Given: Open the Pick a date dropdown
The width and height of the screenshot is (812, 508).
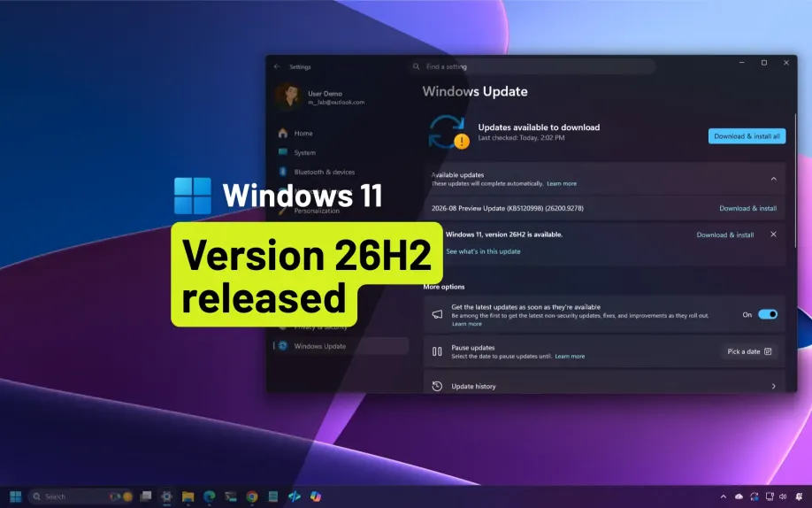Looking at the screenshot, I should point(749,351).
